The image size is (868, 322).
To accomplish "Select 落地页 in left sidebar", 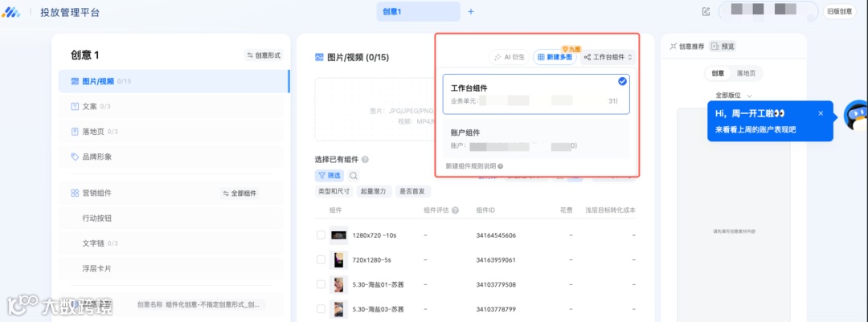I will [171, 132].
